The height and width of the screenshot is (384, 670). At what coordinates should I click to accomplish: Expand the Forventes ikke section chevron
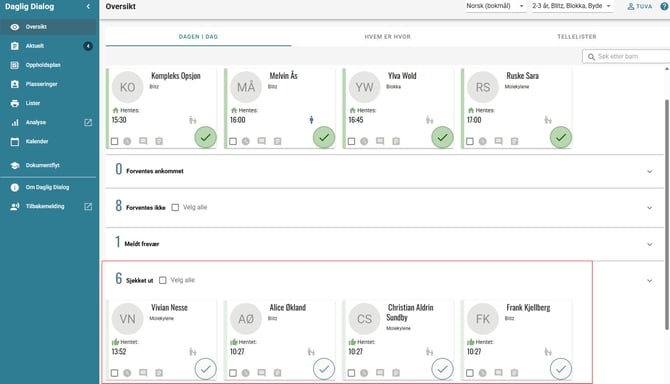(x=649, y=208)
